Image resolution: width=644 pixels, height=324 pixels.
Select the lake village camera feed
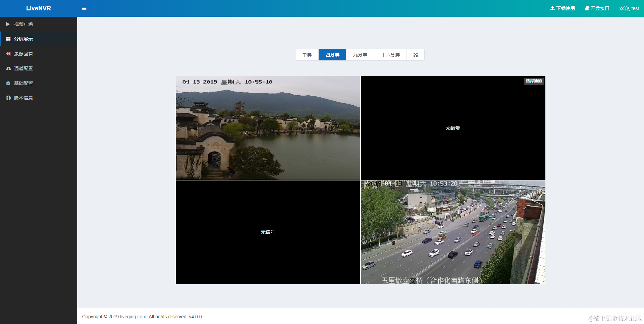coord(268,128)
